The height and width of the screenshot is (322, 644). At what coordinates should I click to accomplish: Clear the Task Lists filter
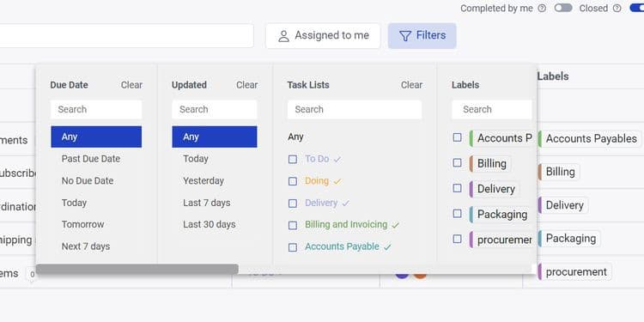pyautogui.click(x=411, y=85)
